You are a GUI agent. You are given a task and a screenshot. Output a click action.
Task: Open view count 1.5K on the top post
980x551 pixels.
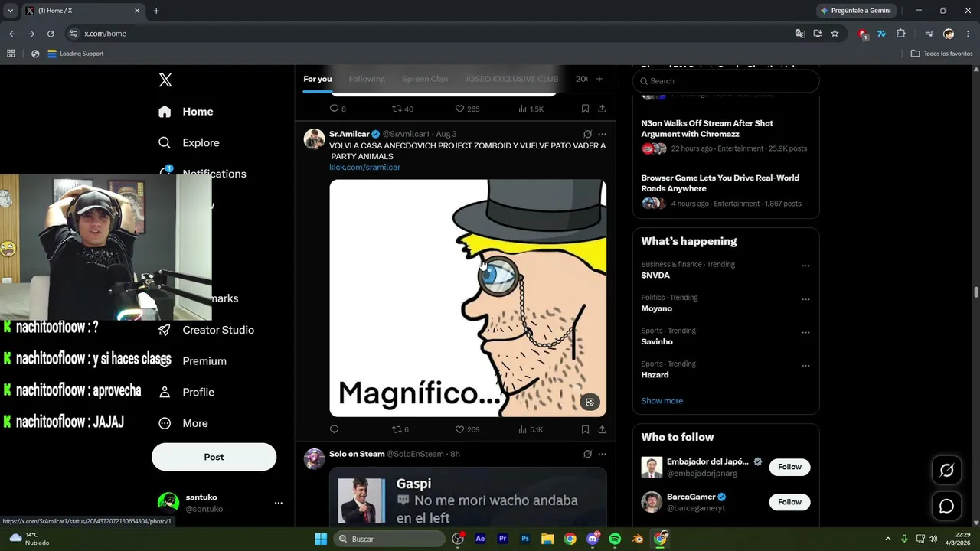coord(531,109)
